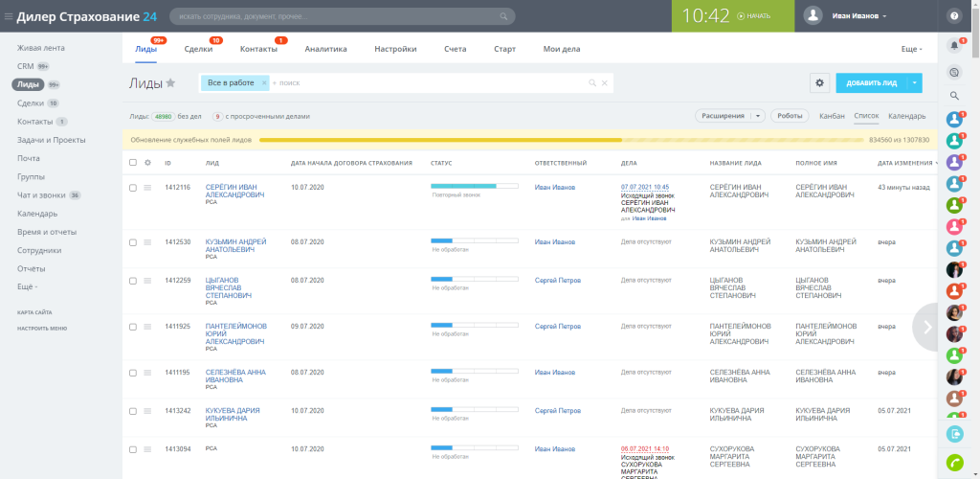
Task: Open the hamburger menu beside the logo
Action: (8, 16)
